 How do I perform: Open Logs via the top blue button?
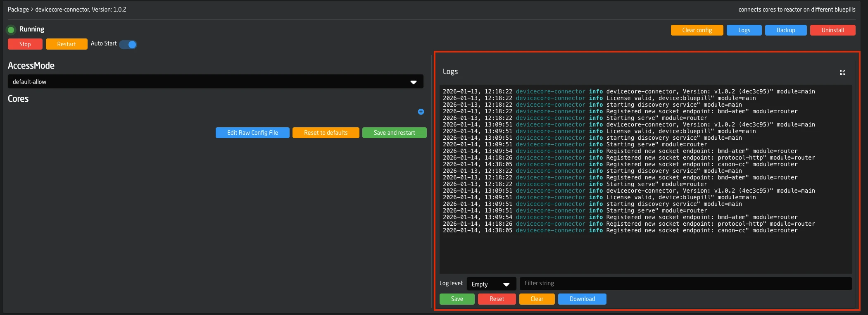(x=744, y=30)
